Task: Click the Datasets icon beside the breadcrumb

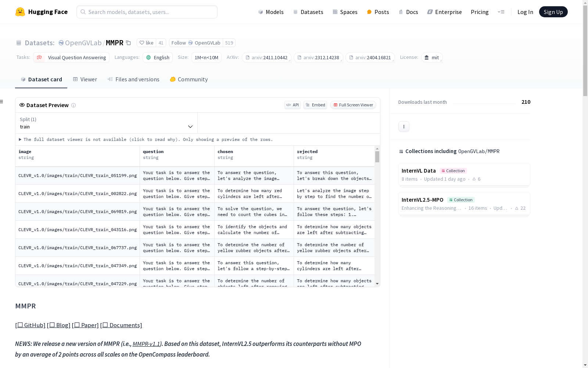Action: tap(19, 43)
